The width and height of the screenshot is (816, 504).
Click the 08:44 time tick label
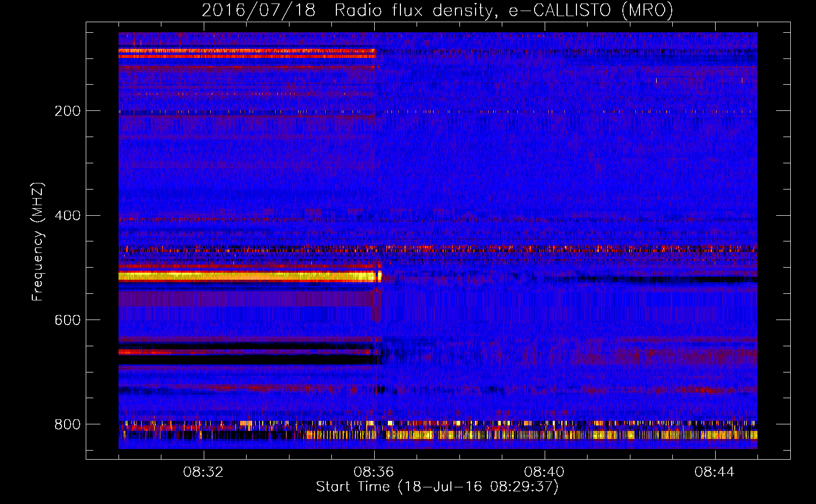click(x=715, y=472)
